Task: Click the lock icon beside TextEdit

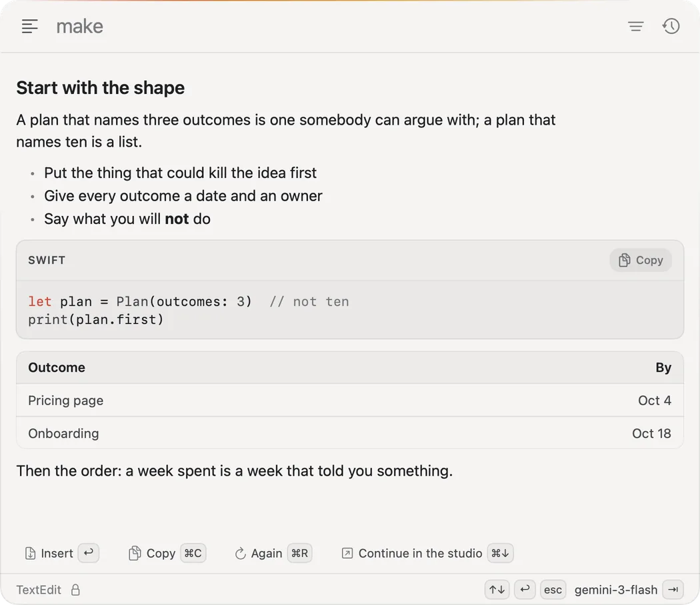Action: pyautogui.click(x=75, y=590)
